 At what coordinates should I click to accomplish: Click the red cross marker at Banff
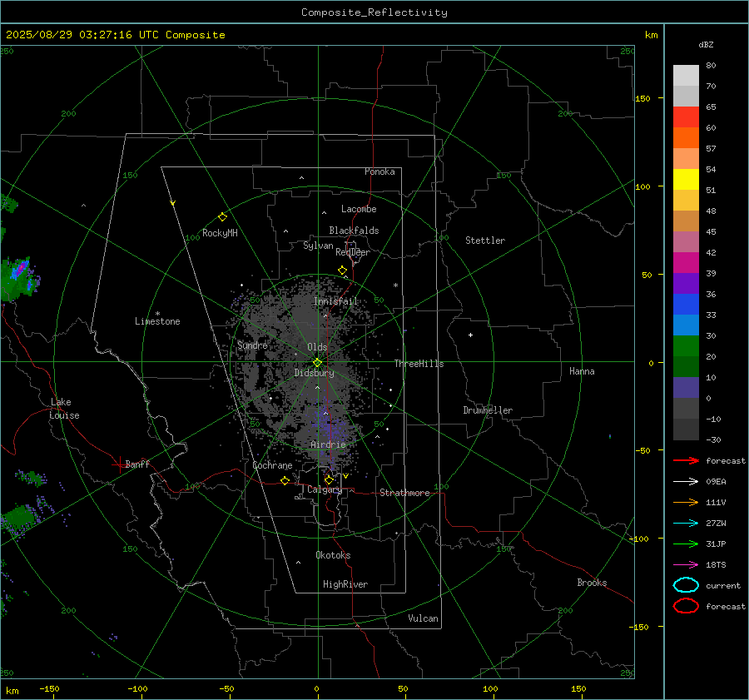119,464
